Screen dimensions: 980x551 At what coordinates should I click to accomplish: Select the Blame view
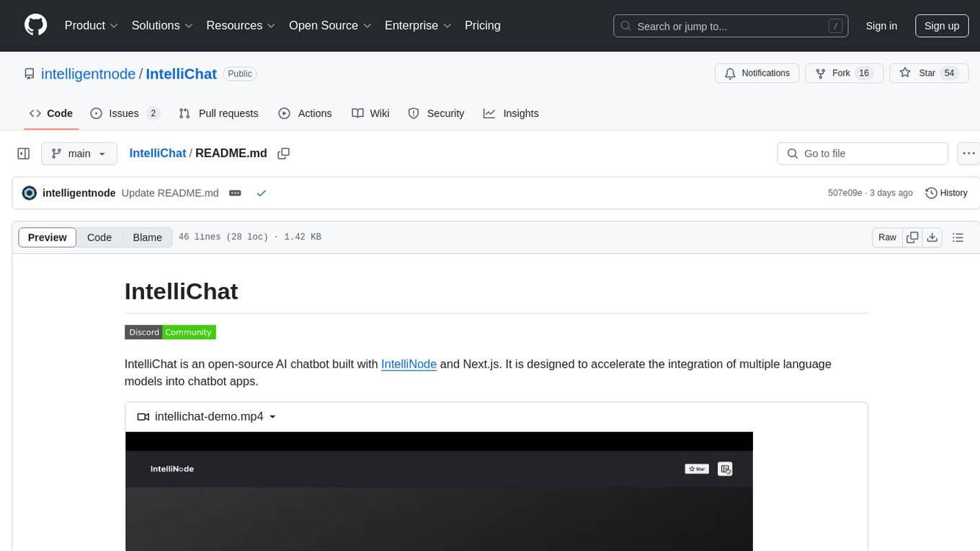pyautogui.click(x=148, y=237)
